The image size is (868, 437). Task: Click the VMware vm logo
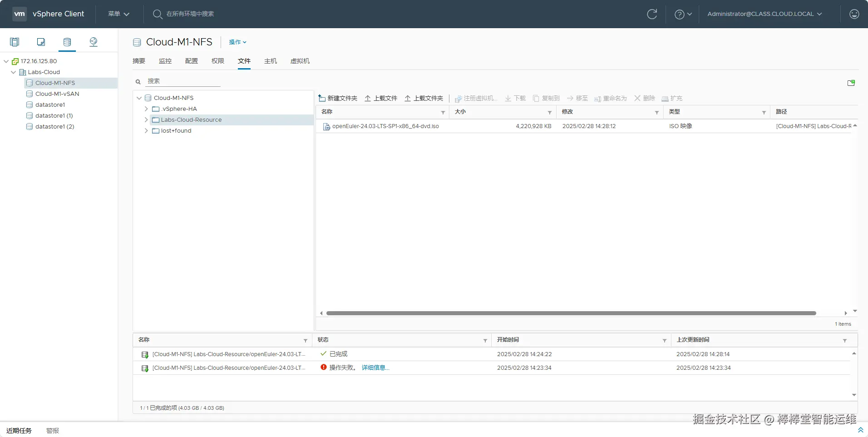(20, 14)
